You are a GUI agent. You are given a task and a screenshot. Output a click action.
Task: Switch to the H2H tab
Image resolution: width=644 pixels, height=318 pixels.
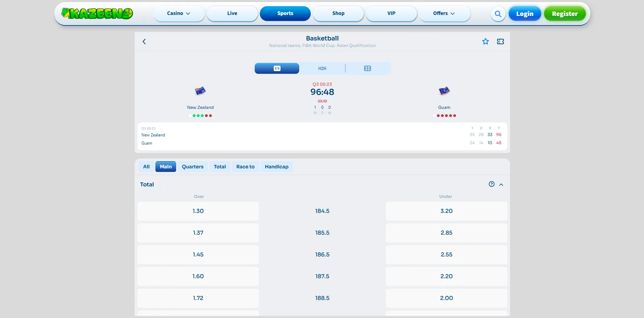322,68
